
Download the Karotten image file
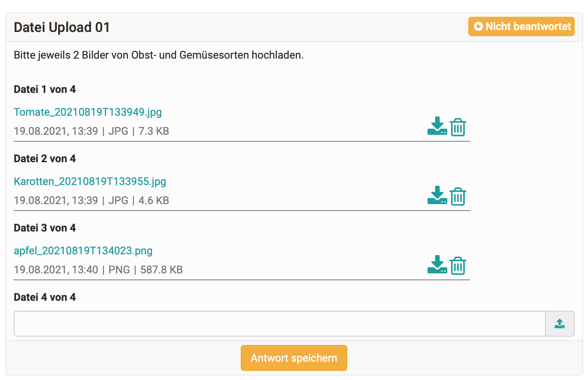[437, 196]
